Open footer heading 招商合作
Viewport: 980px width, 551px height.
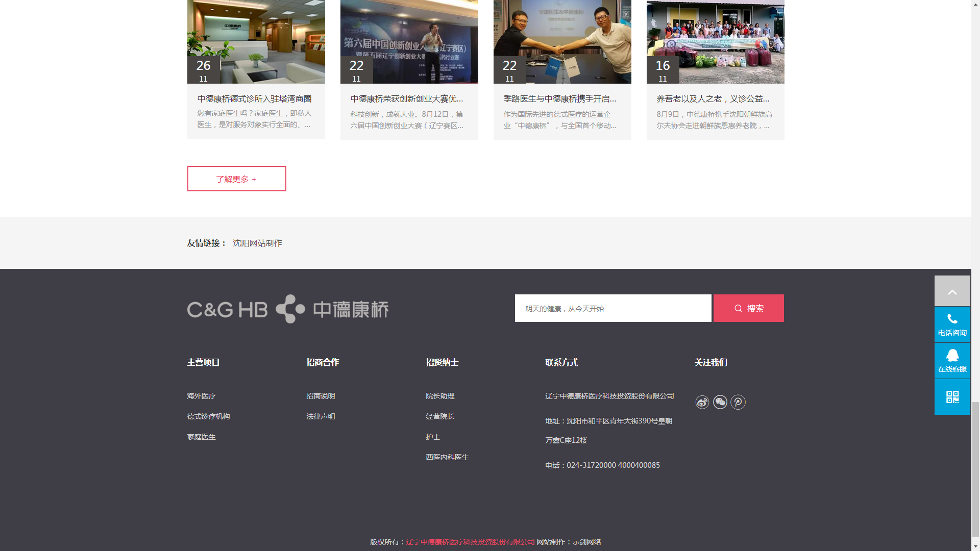(x=323, y=363)
